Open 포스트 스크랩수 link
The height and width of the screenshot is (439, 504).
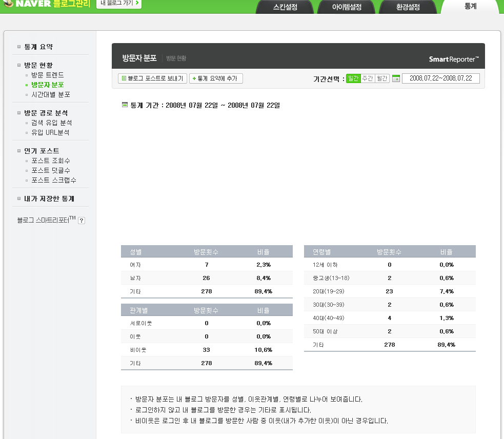(54, 180)
